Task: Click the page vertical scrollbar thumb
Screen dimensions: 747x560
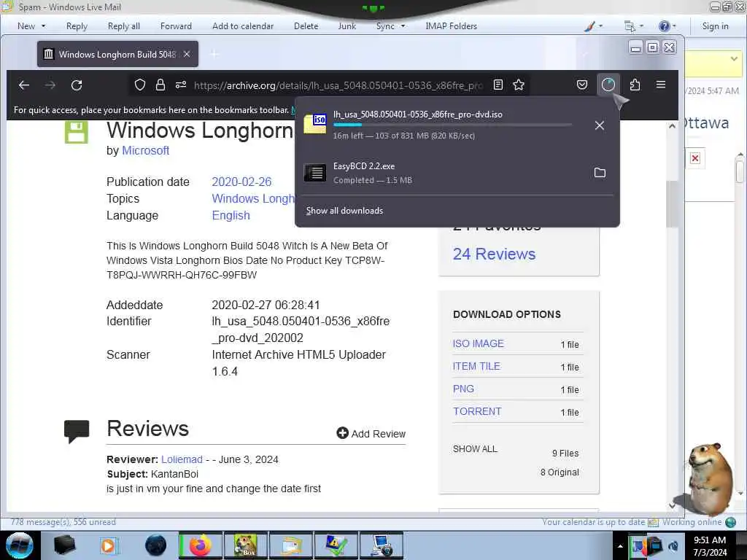Action: pos(672,204)
